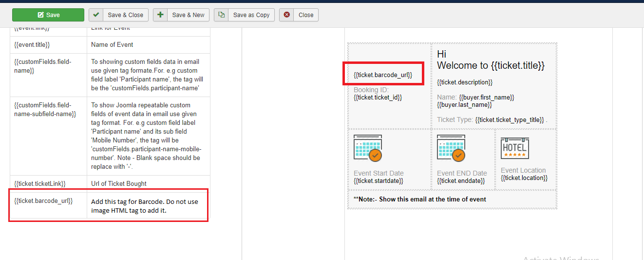Click the checkmark icon for Save & Close

pos(96,15)
